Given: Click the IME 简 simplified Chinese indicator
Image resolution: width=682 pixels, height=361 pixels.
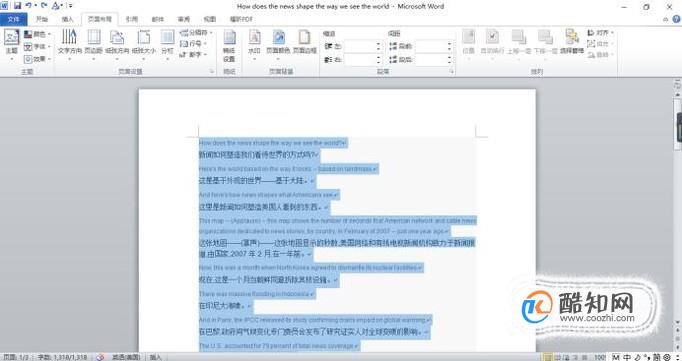Looking at the screenshot, I should [x=657, y=357].
